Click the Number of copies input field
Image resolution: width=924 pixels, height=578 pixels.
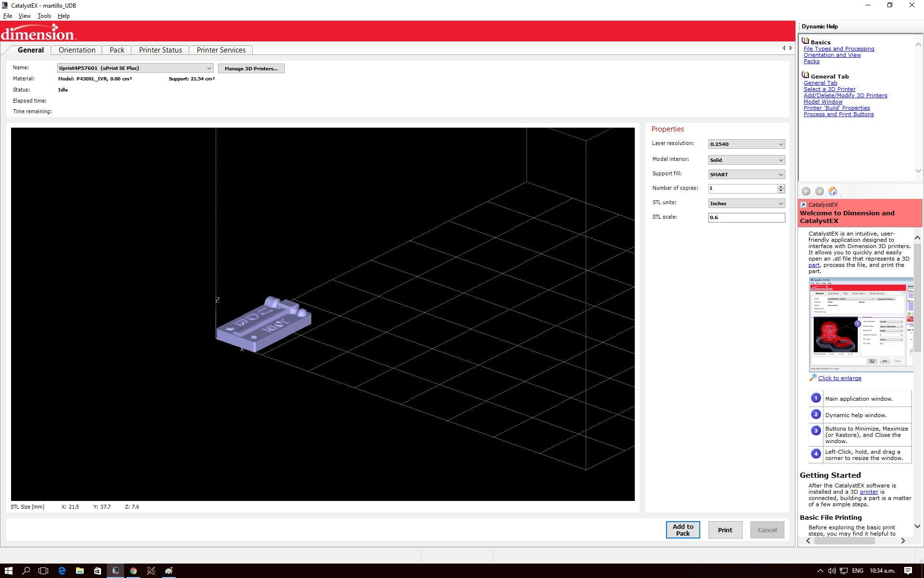(x=743, y=188)
